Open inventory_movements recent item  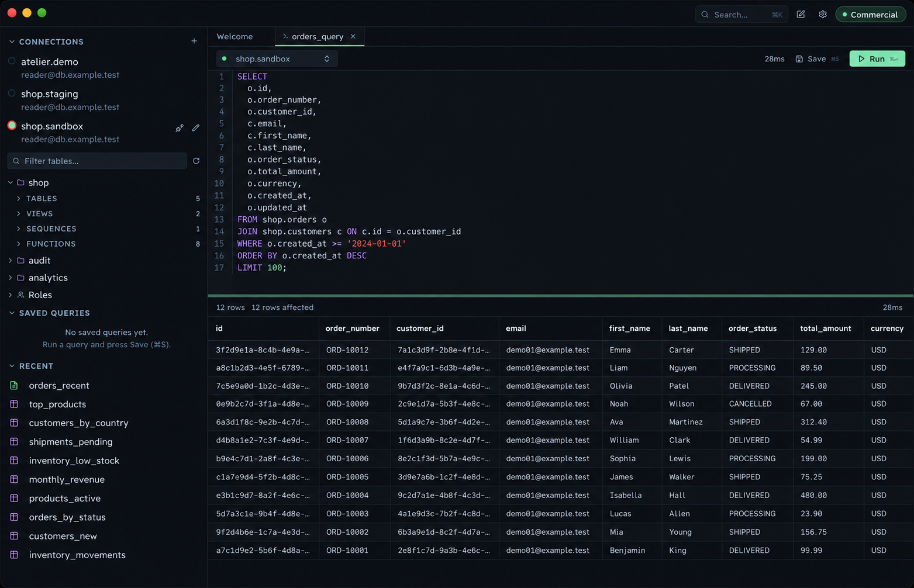coord(77,555)
